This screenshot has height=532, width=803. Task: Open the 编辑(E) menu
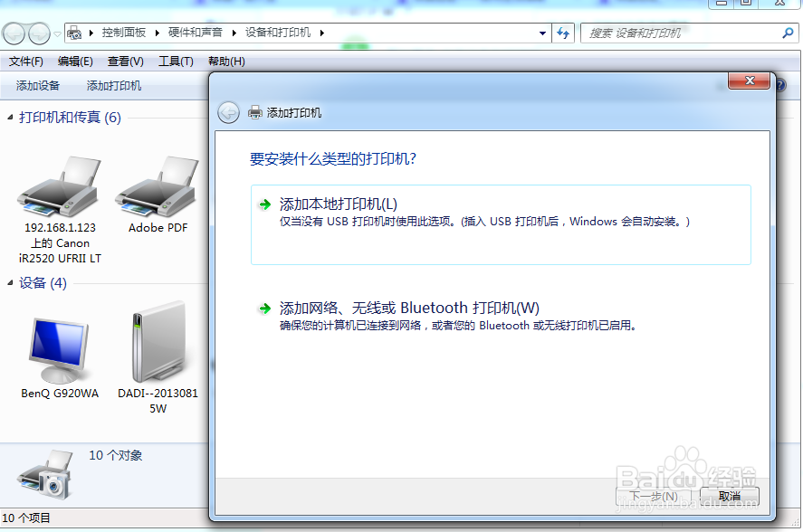(75, 62)
